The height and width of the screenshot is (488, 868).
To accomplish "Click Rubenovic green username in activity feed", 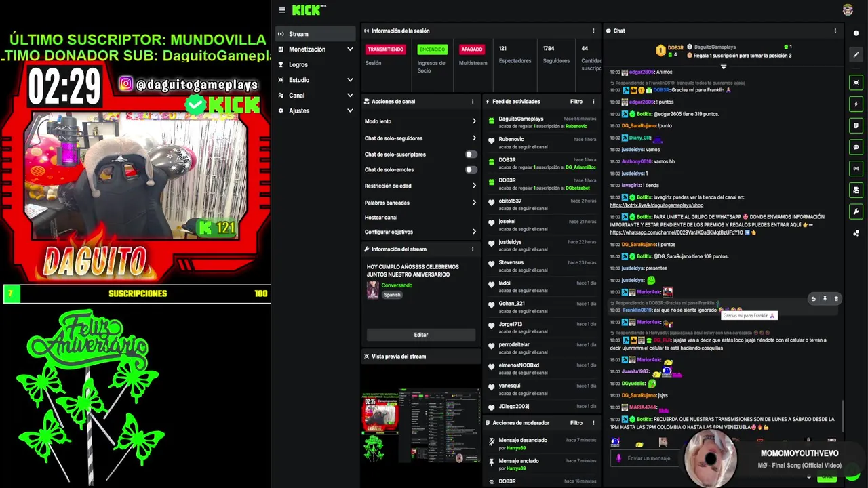I will tap(576, 126).
